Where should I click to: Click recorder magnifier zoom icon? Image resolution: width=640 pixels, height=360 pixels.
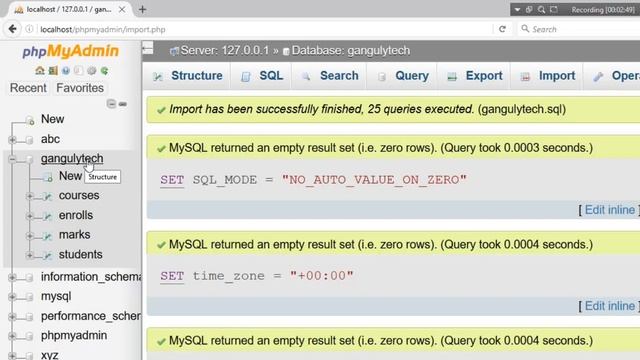point(541,9)
